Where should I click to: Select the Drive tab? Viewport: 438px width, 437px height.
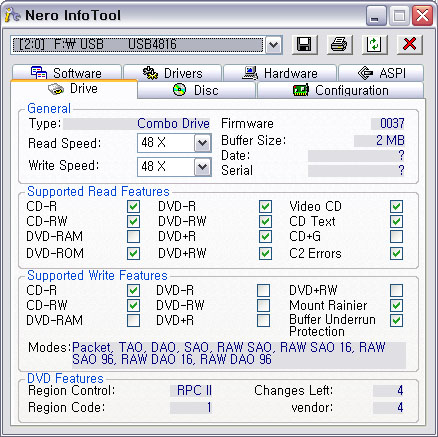pyautogui.click(x=74, y=89)
